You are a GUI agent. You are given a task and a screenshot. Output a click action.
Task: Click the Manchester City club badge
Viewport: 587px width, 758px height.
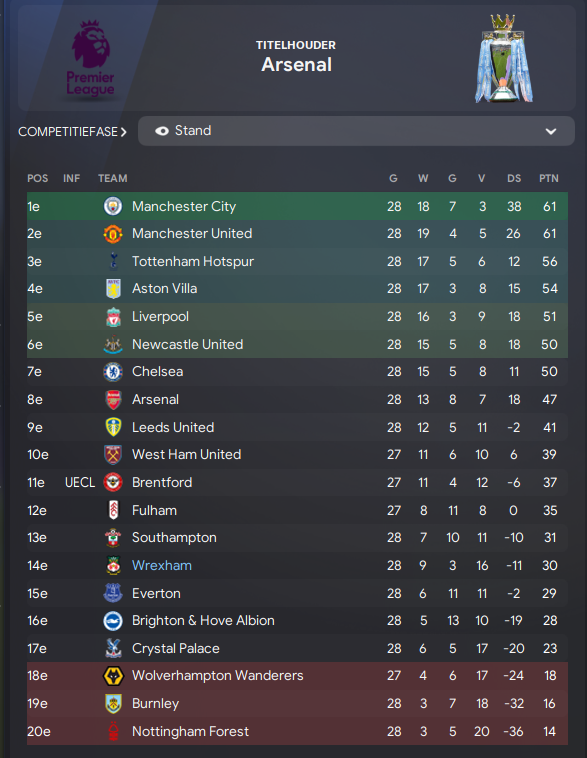coord(113,206)
